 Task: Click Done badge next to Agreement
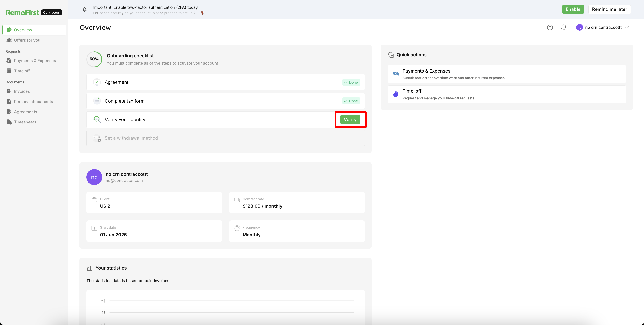[351, 82]
